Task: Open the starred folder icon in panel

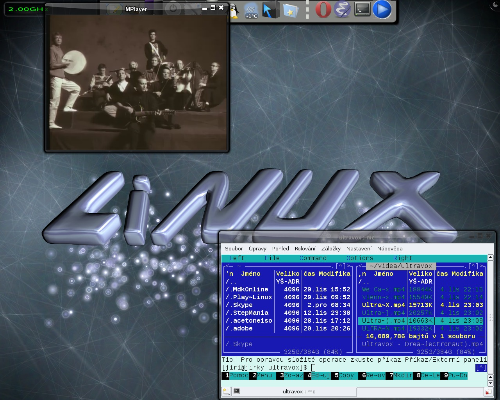Action: click(290, 10)
